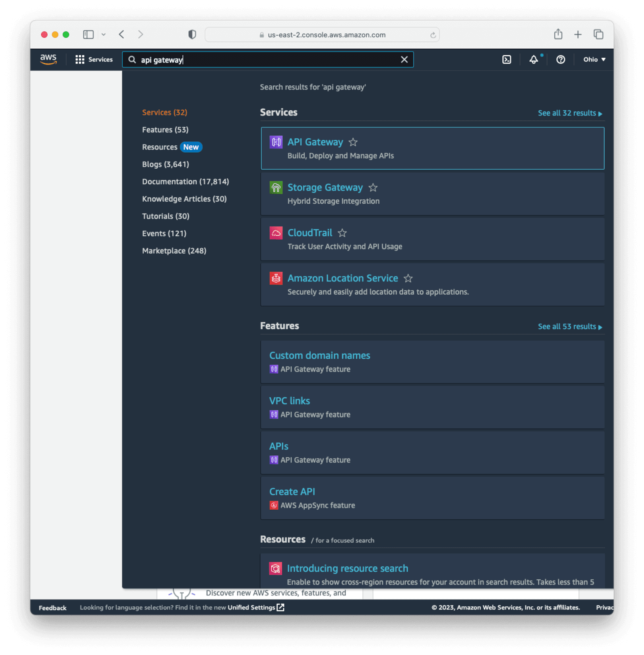This screenshot has height=655, width=644.
Task: Expand the sidebar options chevron in Safari
Action: [x=103, y=35]
